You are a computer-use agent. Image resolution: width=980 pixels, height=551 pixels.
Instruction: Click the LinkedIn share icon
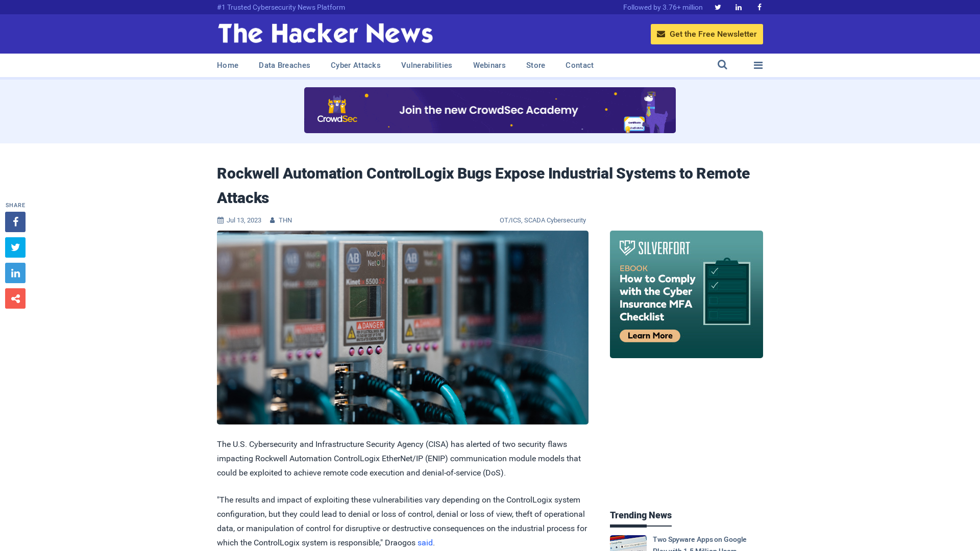coord(15,272)
